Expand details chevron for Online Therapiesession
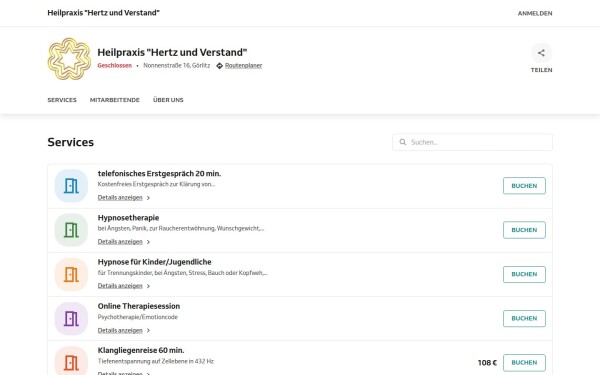The width and height of the screenshot is (600, 375). point(148,331)
